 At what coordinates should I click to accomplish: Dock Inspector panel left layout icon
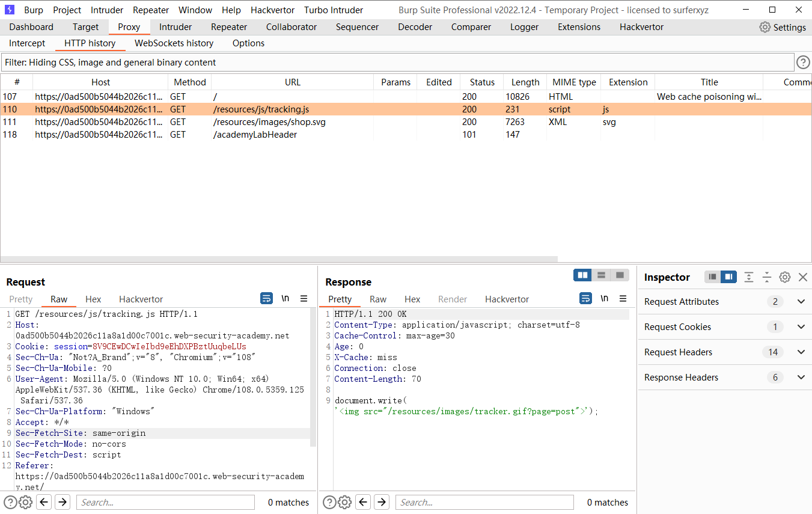713,277
